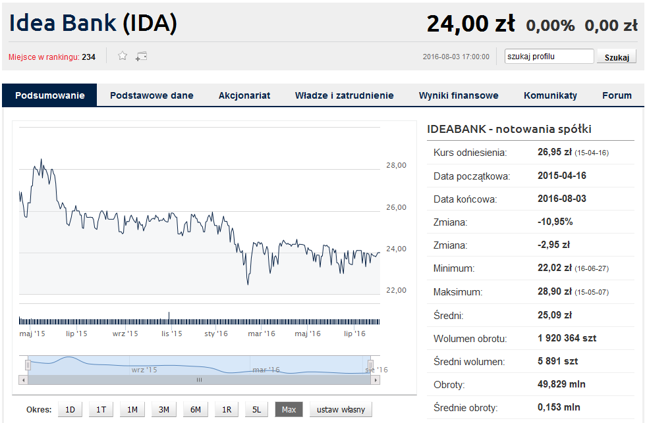The image size is (645, 423).
Task: Click Średni wolumen value 5 891 szt
Action: [557, 361]
